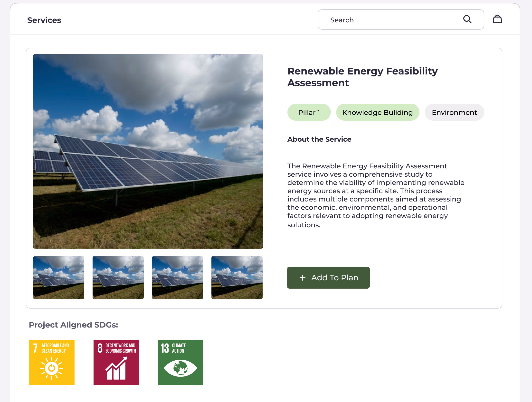Screen dimensions: 532x402
Task: Click the Pillar 1 tag
Action: [309, 112]
